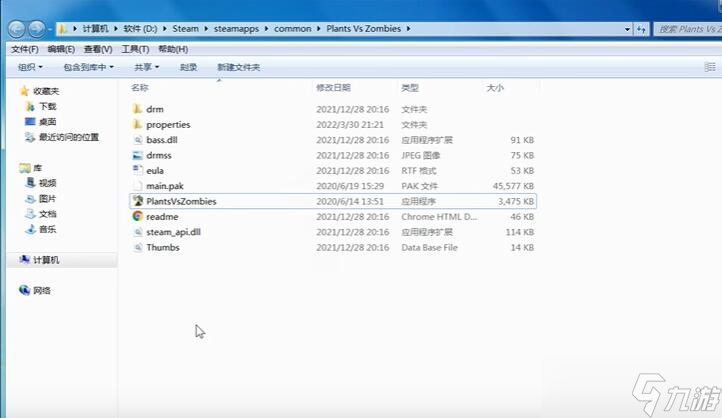This screenshot has height=418, width=722.
Task: Click the 图片 pictures library icon
Action: (x=30, y=198)
